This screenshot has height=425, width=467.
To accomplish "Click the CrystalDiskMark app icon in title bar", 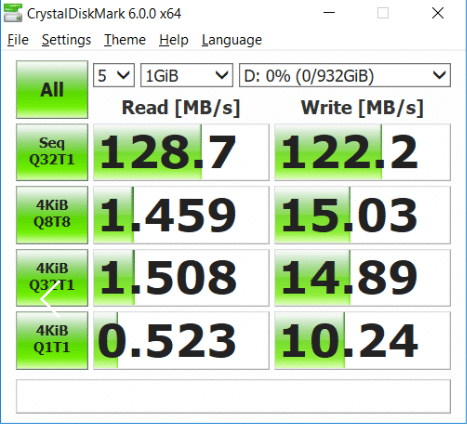I will 13,13.
